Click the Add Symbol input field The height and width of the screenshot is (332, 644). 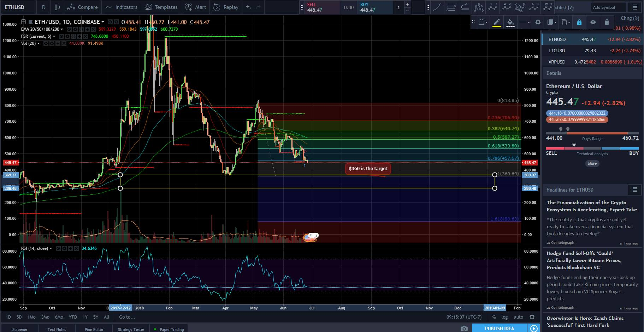[609, 7]
